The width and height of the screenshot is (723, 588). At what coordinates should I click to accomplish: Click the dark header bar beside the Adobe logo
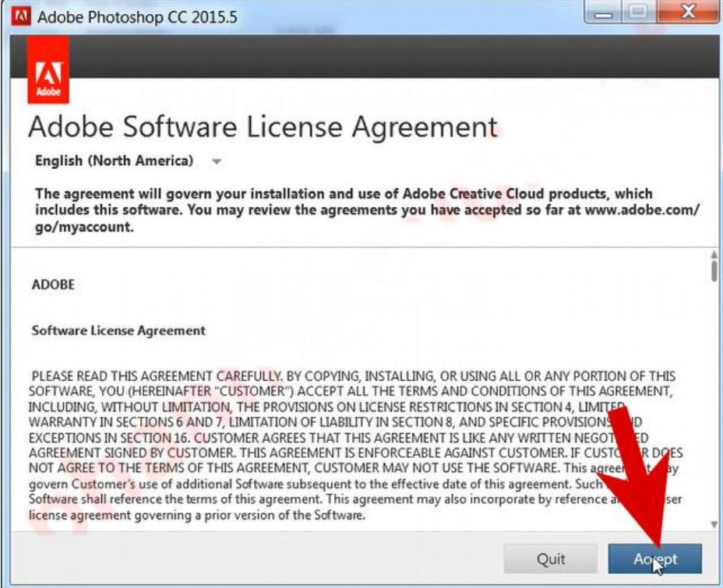[x=390, y=55]
